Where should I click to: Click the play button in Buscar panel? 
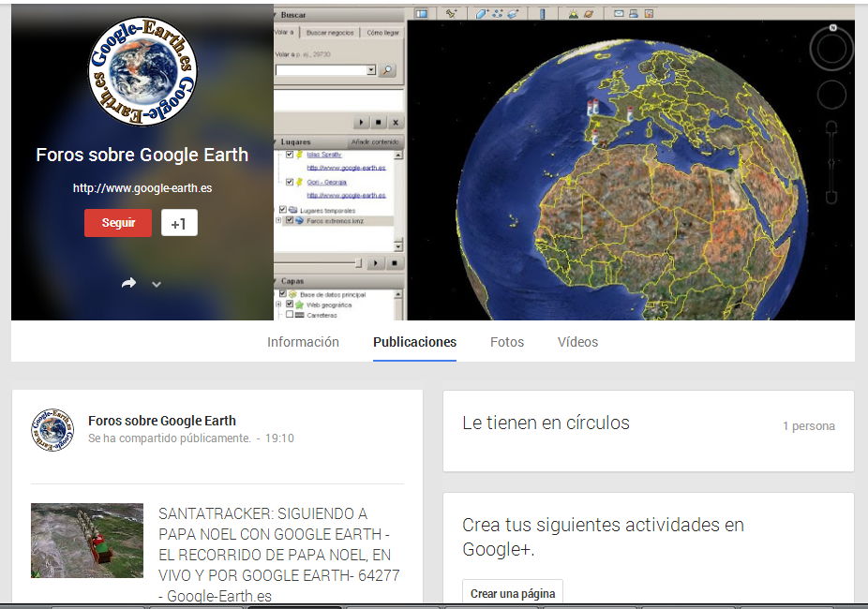pyautogui.click(x=361, y=122)
